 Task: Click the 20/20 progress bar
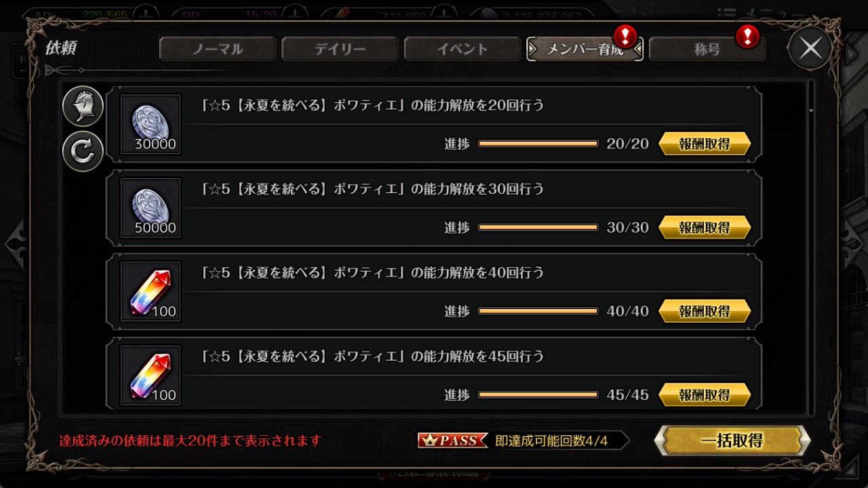pos(538,144)
